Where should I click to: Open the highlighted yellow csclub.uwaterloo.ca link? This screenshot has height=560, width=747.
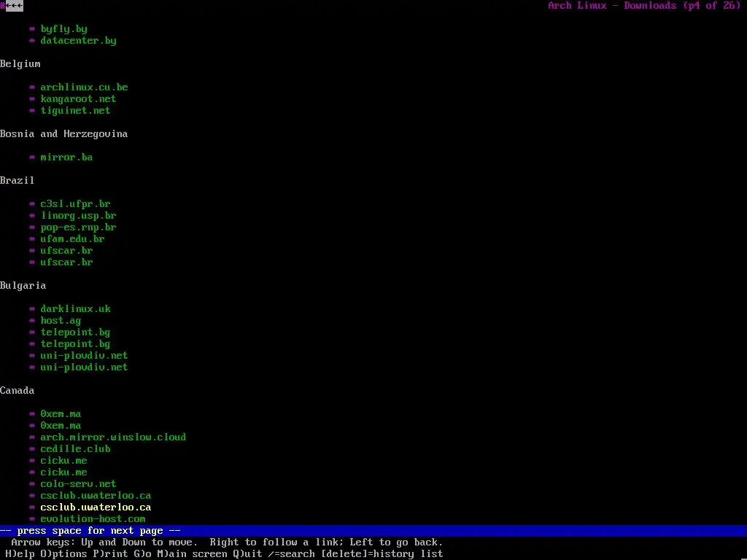pos(96,507)
